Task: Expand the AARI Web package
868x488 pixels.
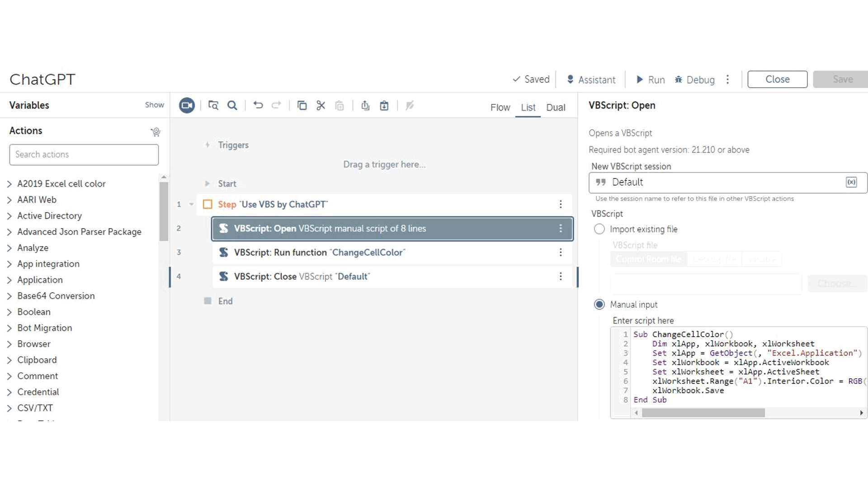Action: (x=9, y=200)
